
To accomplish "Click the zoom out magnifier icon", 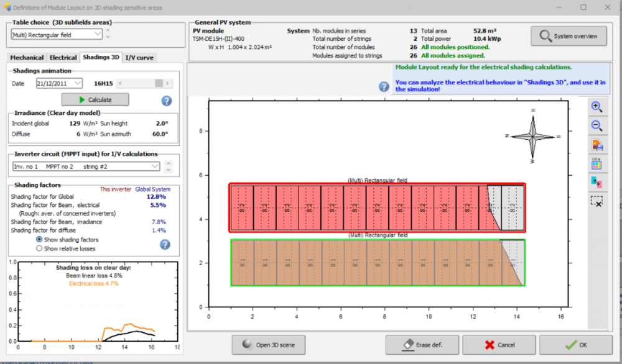I will click(596, 125).
